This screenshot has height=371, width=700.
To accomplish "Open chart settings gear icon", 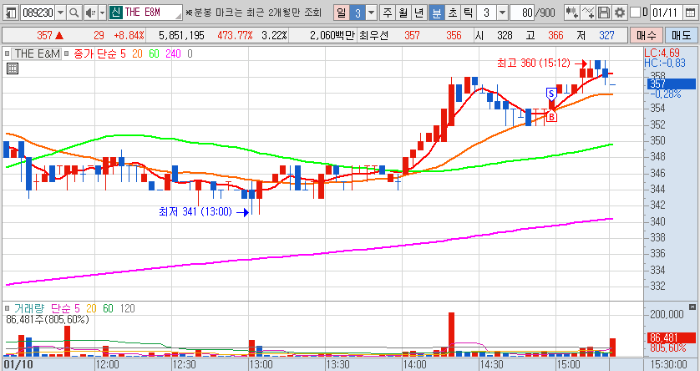I will click(x=620, y=13).
